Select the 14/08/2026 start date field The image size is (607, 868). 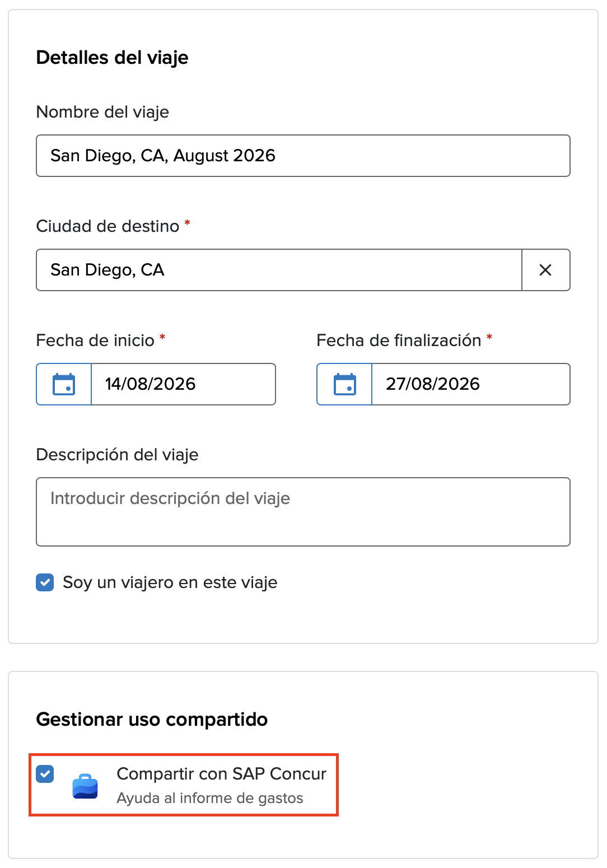pyautogui.click(x=183, y=384)
